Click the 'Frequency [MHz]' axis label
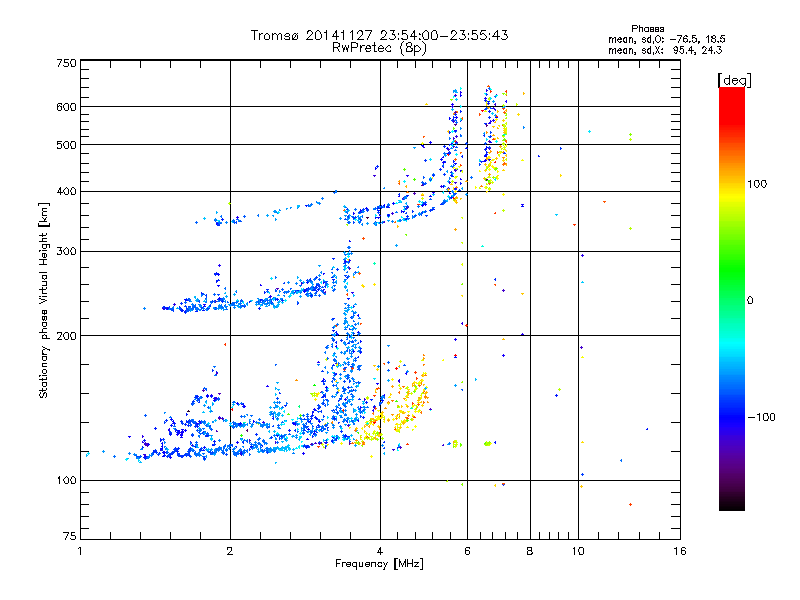Viewport: 800px width, 600px height. (379, 564)
